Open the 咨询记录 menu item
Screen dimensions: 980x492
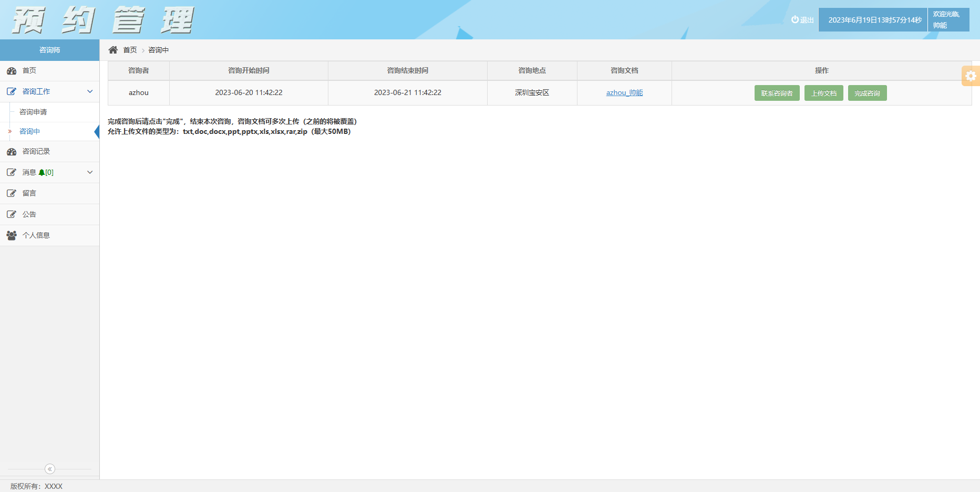click(x=49, y=151)
